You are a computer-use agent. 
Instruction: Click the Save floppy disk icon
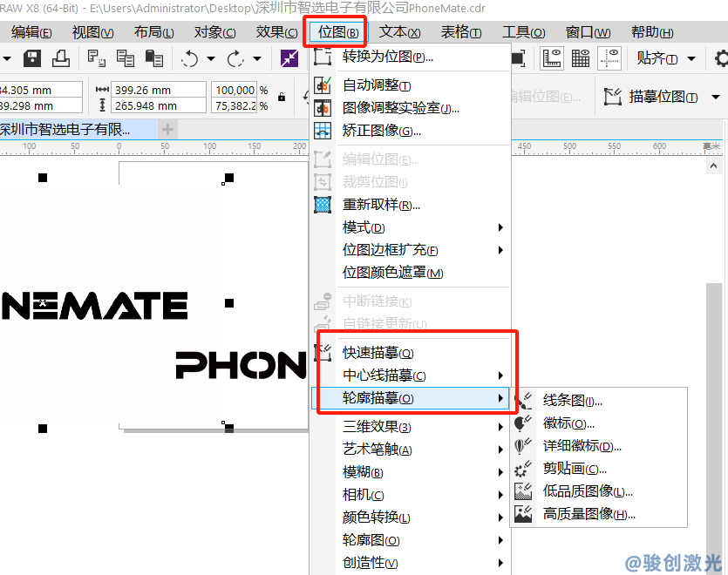32,58
